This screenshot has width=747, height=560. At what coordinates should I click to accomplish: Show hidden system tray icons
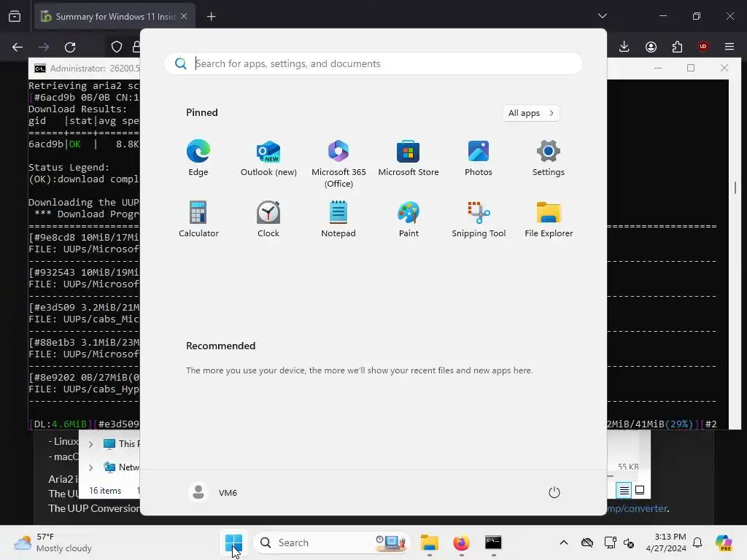[x=564, y=542]
